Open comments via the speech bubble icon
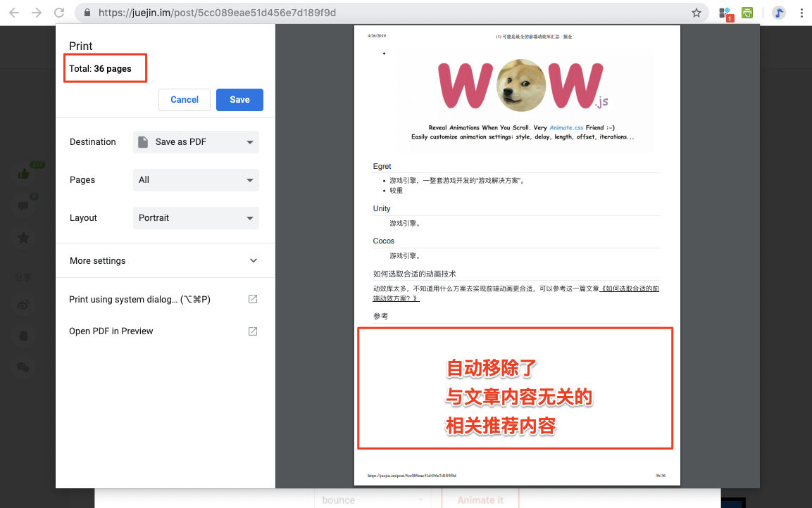This screenshot has width=812, height=508. tap(23, 205)
